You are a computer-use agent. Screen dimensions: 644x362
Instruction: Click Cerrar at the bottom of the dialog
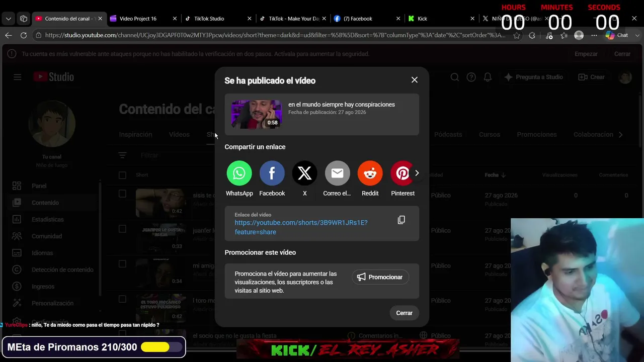coord(404,313)
